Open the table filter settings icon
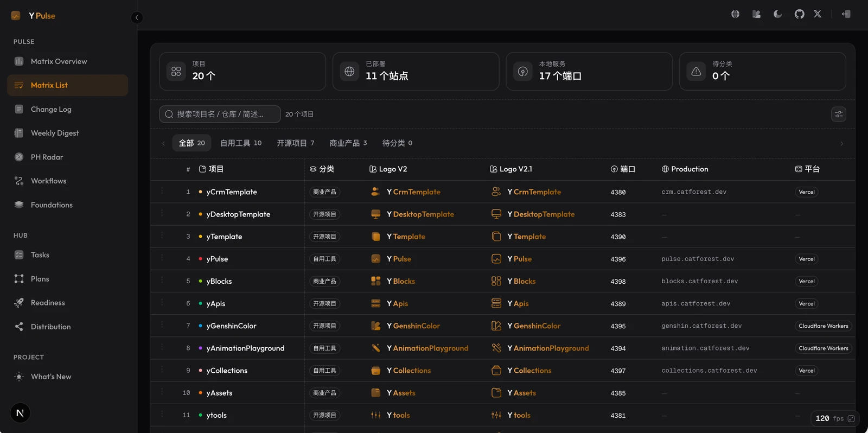868x433 pixels. 839,114
